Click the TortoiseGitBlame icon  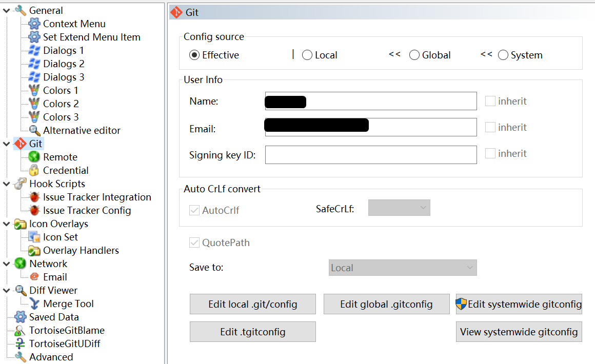click(x=21, y=330)
